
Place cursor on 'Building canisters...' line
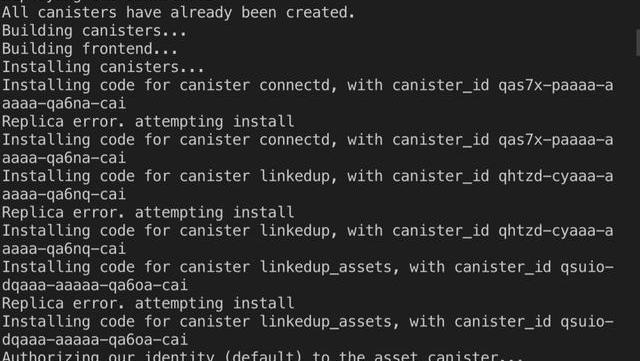pos(94,31)
